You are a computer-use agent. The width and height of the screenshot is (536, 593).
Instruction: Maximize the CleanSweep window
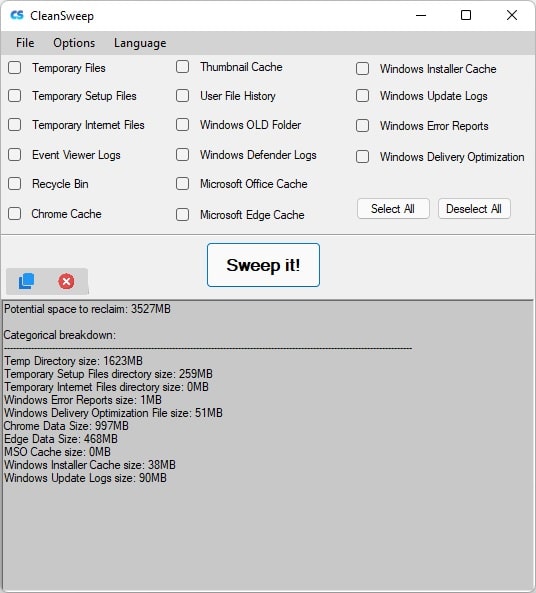coord(466,15)
